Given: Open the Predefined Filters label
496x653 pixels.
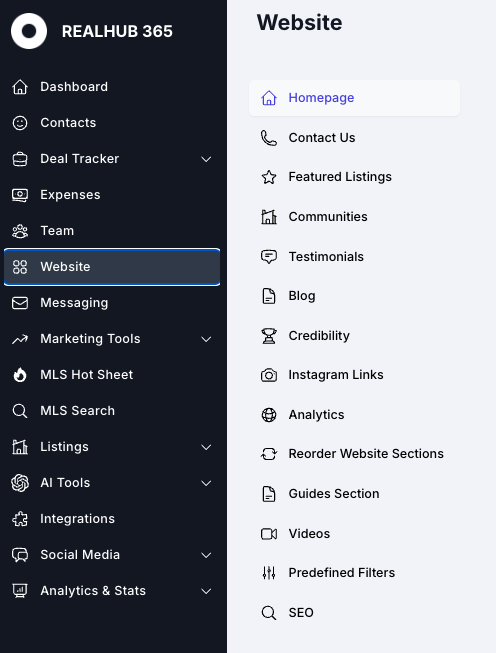Looking at the screenshot, I should [341, 573].
